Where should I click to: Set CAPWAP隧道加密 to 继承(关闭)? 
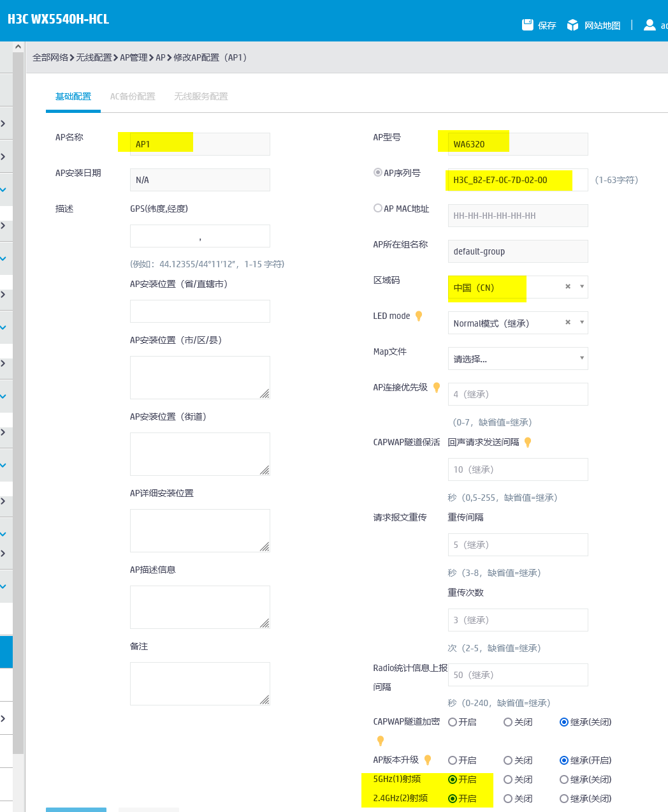(x=564, y=722)
